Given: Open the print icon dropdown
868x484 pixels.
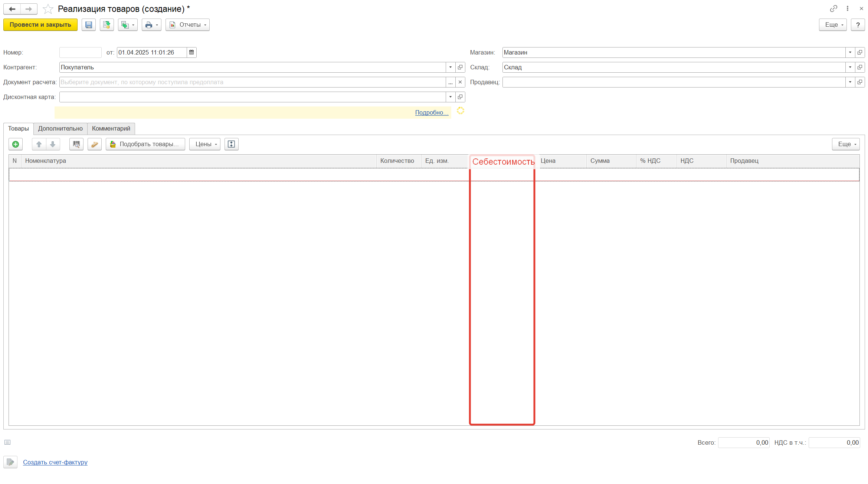Looking at the screenshot, I should pyautogui.click(x=151, y=25).
